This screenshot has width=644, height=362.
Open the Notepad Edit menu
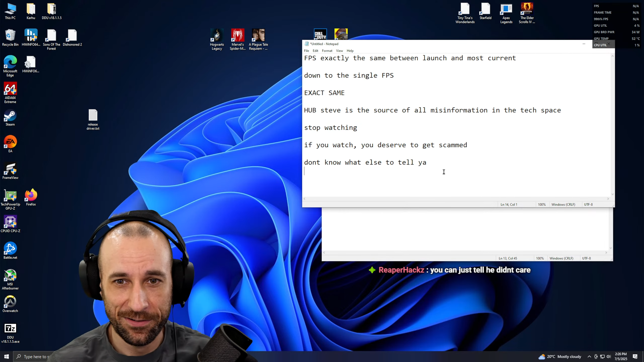click(x=315, y=51)
